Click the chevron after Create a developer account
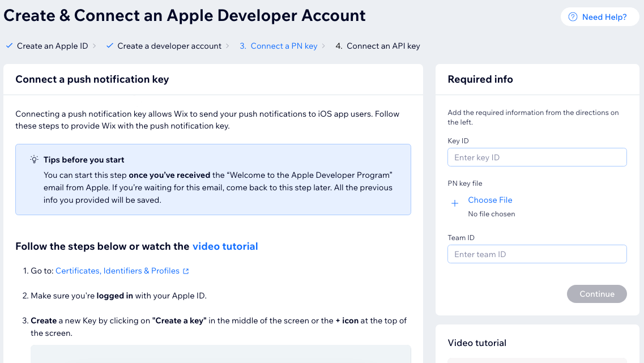644x363 pixels. [228, 46]
